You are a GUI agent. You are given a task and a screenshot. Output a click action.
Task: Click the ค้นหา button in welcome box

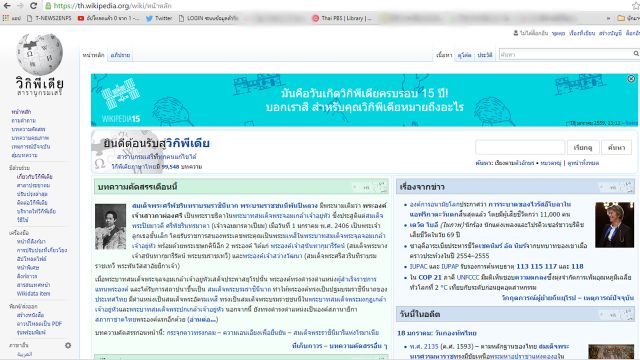[616, 147]
